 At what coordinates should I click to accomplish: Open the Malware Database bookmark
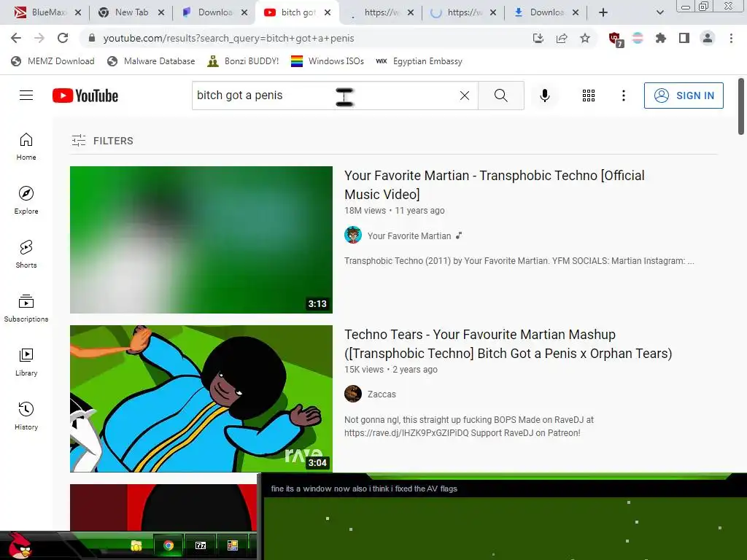(151, 61)
